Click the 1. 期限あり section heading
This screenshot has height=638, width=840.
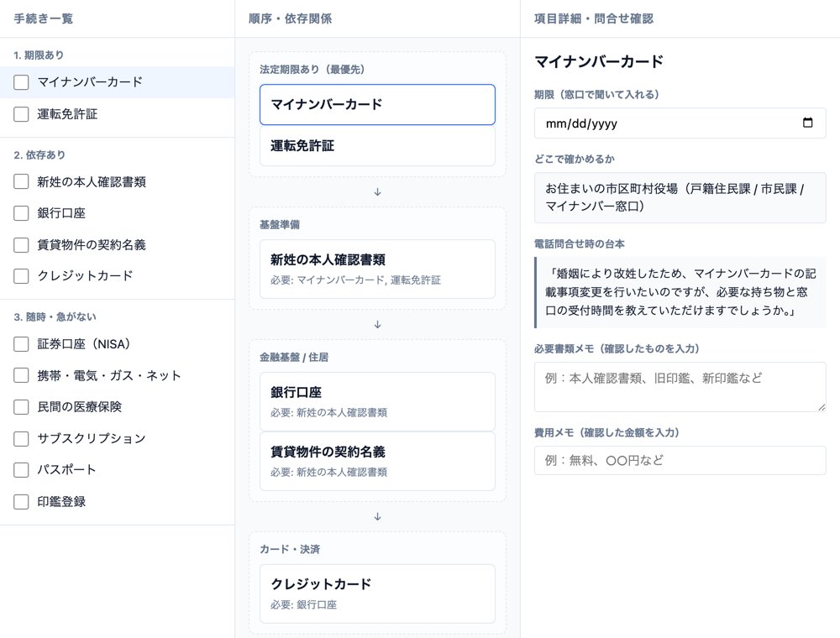39,55
